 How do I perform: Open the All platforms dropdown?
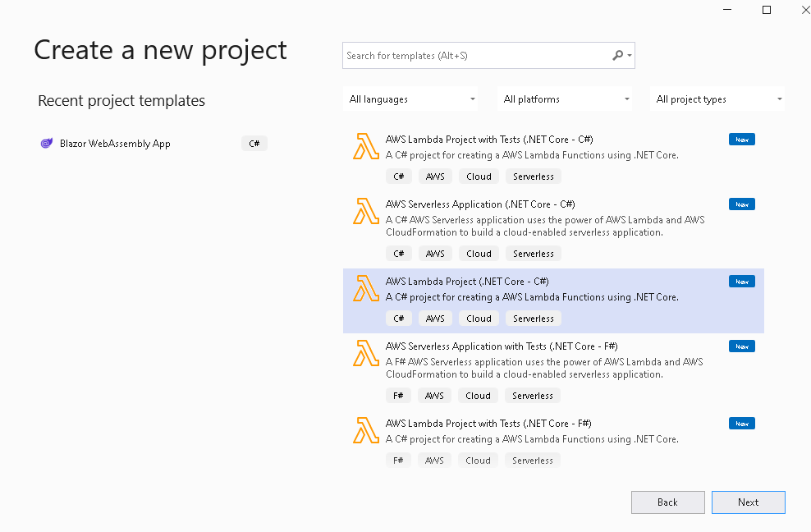tap(566, 99)
